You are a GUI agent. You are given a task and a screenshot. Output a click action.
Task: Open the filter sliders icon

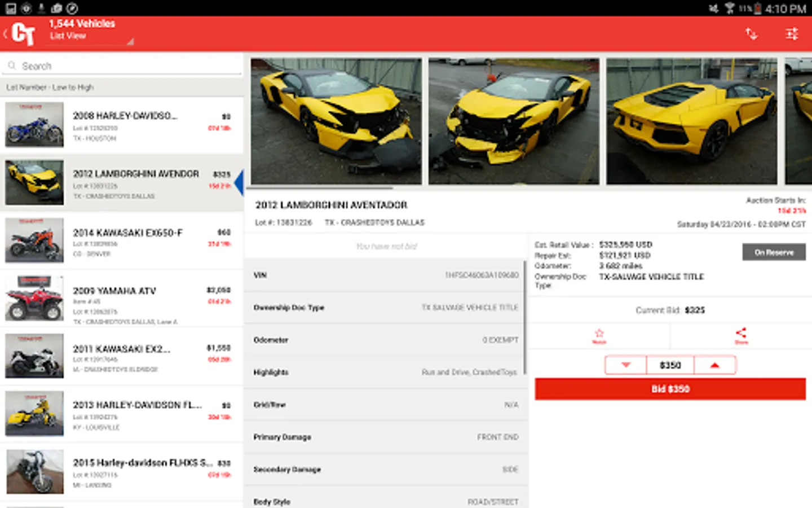792,34
